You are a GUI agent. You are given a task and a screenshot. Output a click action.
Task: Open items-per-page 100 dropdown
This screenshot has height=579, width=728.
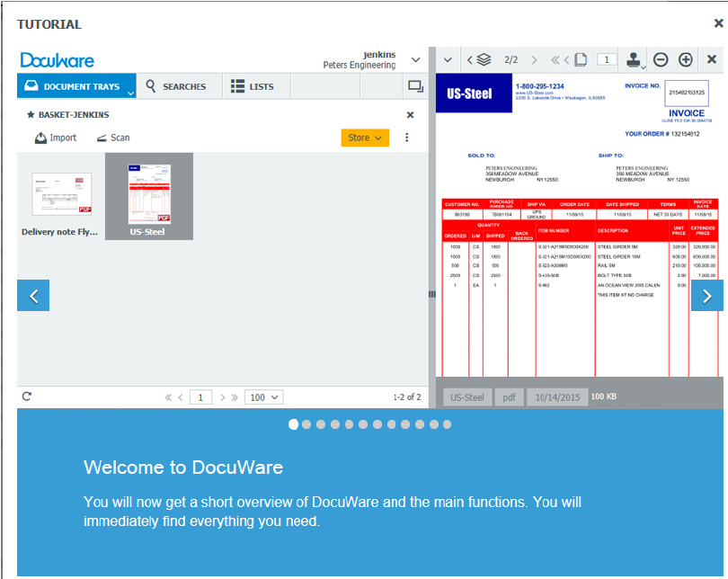[x=263, y=397]
